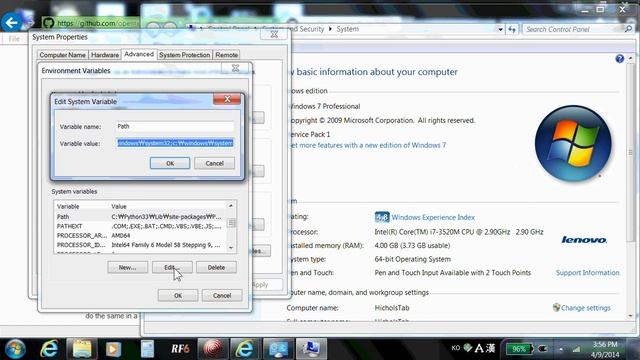
Task: Click the IME Hanja conversion icon
Action: pyautogui.click(x=490, y=349)
